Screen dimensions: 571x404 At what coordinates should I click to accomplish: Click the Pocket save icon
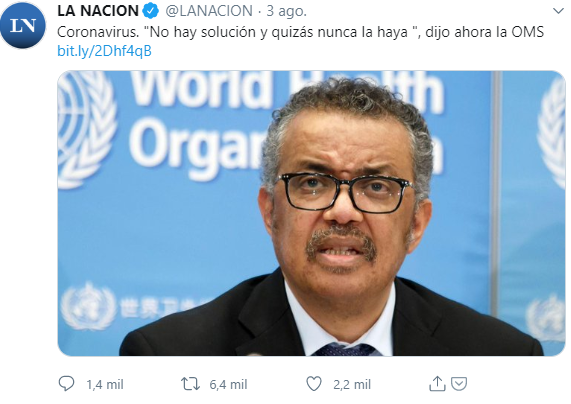click(459, 384)
